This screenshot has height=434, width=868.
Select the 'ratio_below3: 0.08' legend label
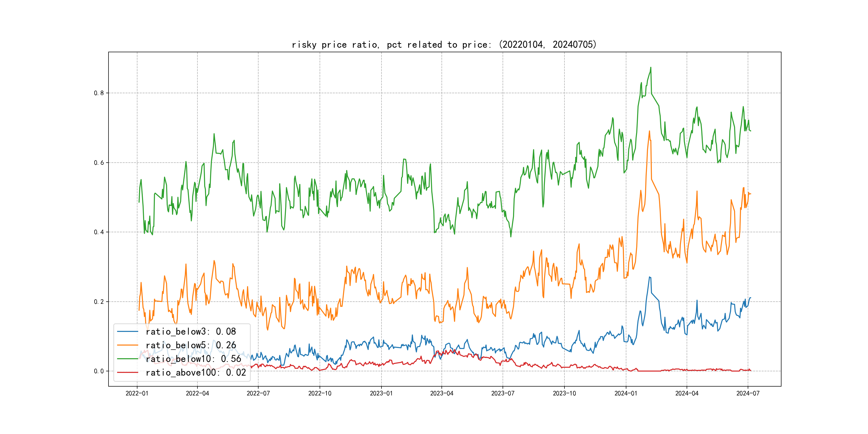coord(191,332)
